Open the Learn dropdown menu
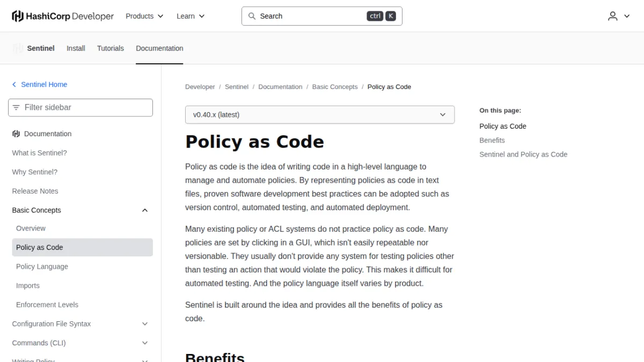This screenshot has height=362, width=644. click(191, 16)
